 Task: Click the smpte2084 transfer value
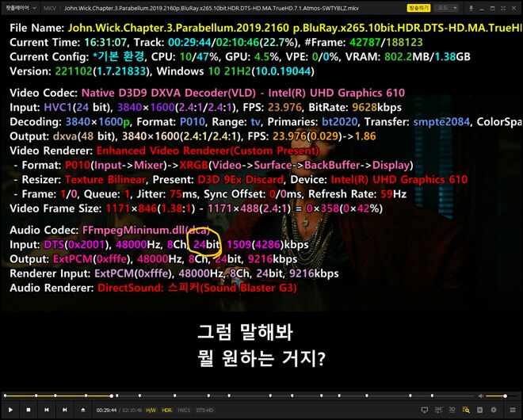click(441, 122)
